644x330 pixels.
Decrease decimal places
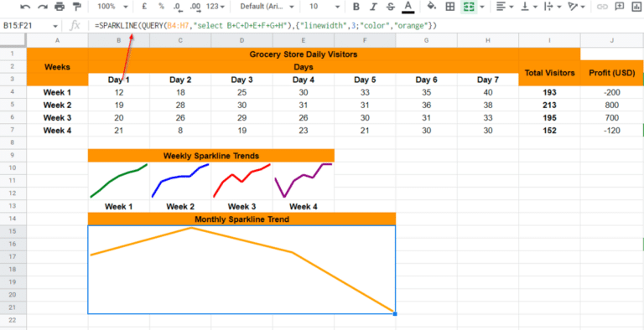178,7
